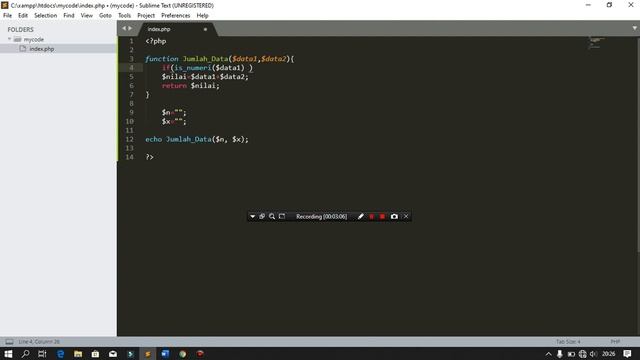Screen dimensions: 640x360
Task: Select the mycode folder in sidebar
Action: tap(33, 40)
